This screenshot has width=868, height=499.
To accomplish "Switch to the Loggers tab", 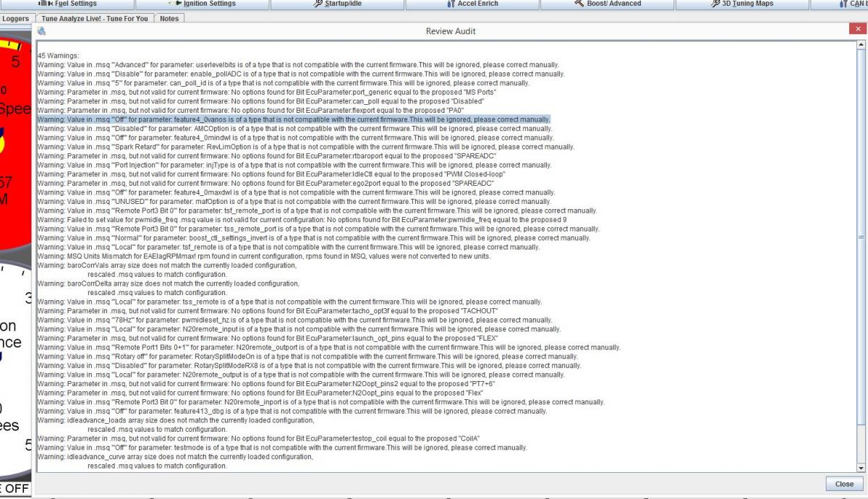I will click(14, 18).
